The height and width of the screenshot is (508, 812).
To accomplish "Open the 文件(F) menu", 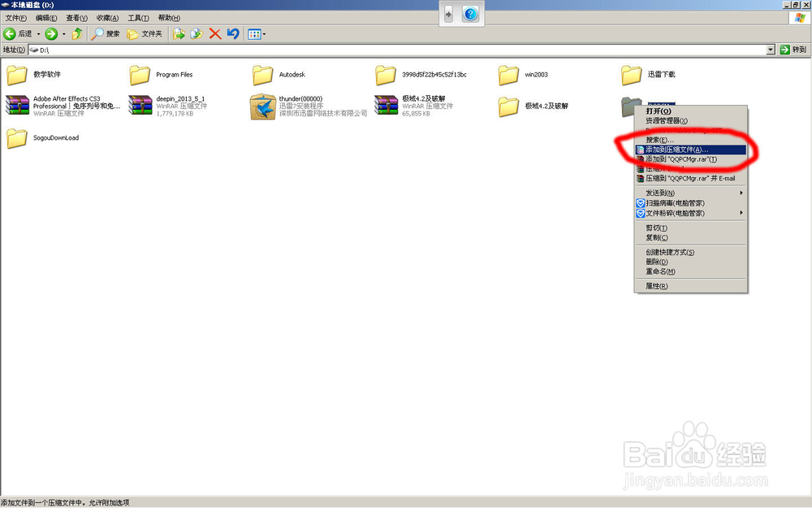I will pyautogui.click(x=16, y=18).
